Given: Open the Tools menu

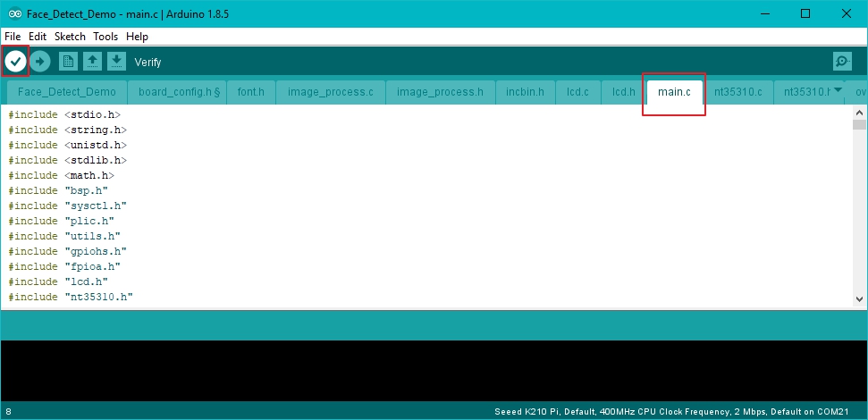Looking at the screenshot, I should coord(105,37).
